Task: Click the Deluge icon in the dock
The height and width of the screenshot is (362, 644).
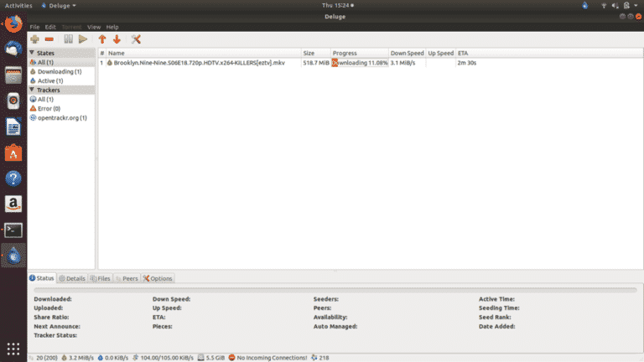Action: pos(13,256)
